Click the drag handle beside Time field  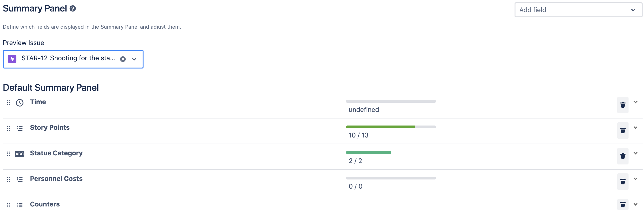9,103
